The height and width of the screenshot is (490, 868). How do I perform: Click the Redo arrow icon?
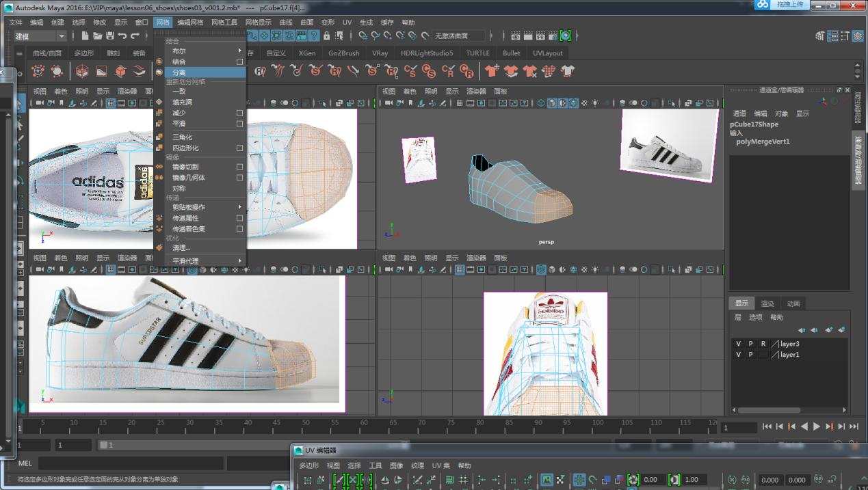click(135, 36)
